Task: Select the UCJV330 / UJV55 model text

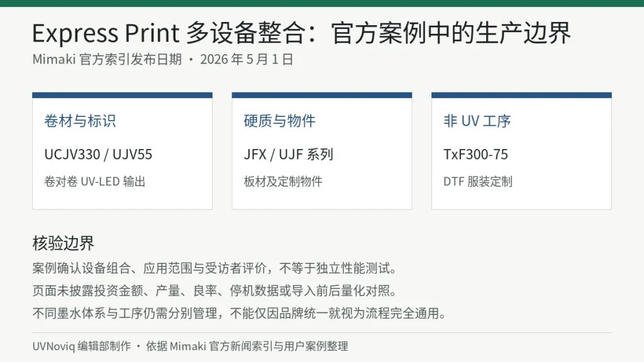Action: pos(98,155)
